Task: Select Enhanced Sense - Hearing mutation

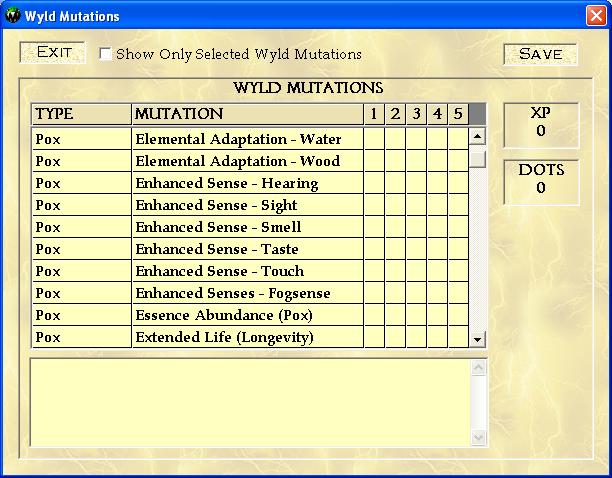Action: point(248,183)
